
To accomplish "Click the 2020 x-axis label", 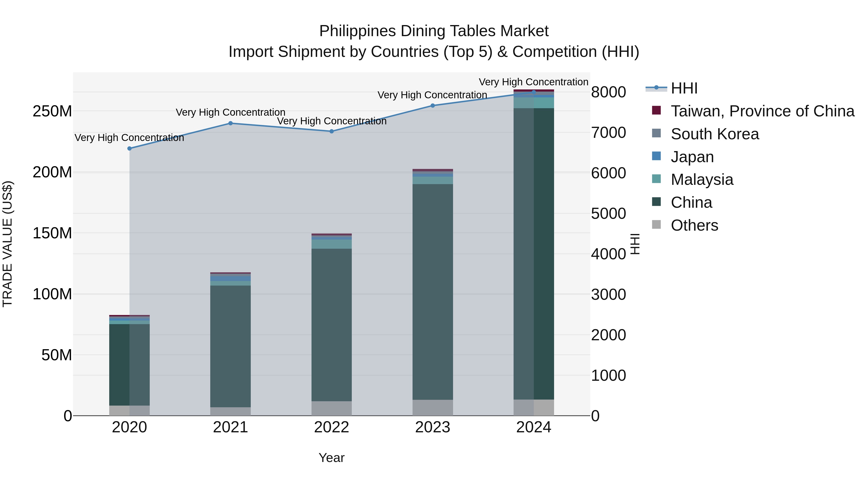I will [129, 427].
